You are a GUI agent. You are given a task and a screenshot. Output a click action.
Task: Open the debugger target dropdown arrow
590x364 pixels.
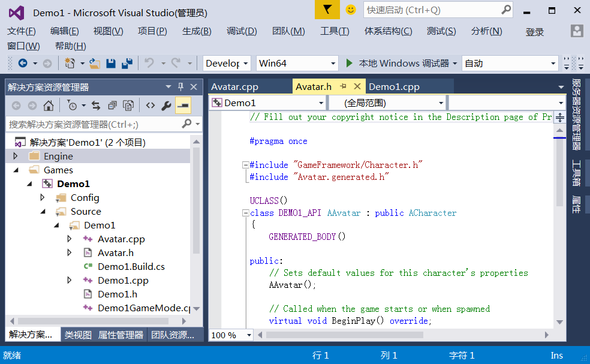tap(454, 63)
